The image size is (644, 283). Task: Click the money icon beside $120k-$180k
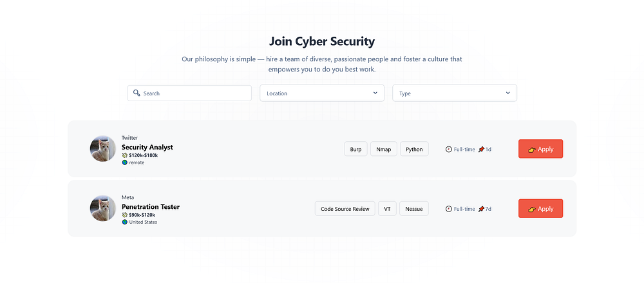coord(125,155)
